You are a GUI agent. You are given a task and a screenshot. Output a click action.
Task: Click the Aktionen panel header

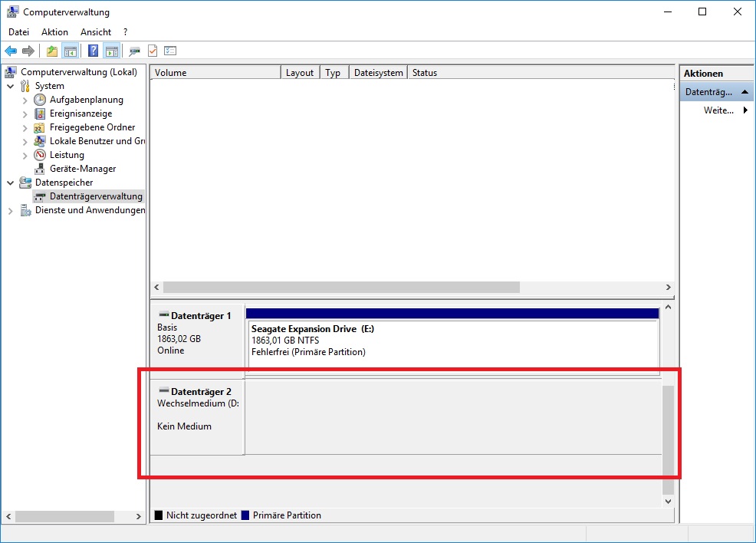pyautogui.click(x=716, y=74)
